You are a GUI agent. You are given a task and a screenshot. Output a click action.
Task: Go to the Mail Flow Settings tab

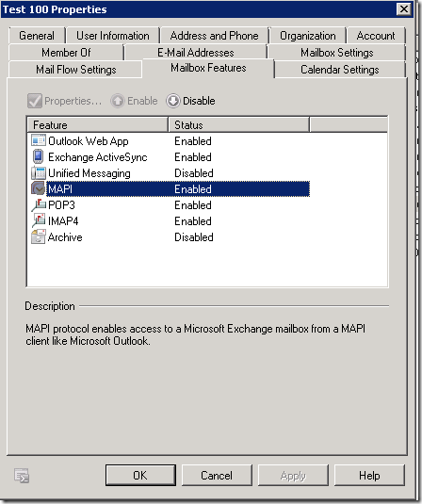click(76, 70)
